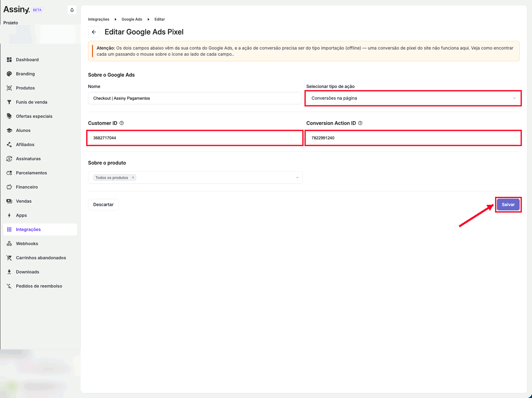The image size is (532, 398).
Task: Click the Produtos icon in the sidebar
Action: coord(9,88)
